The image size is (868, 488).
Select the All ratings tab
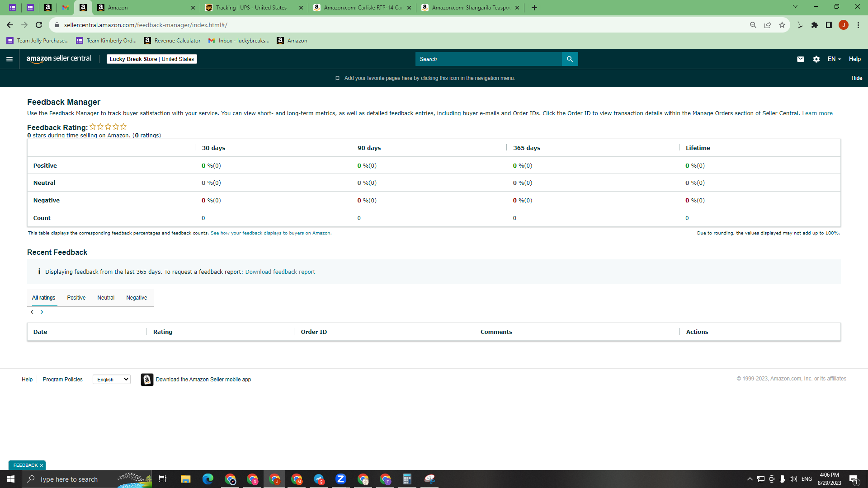click(44, 298)
